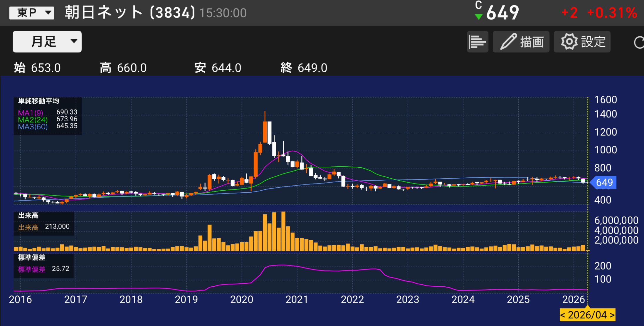Select the 標準偏差 indicator panel label
Viewport: 644px width, 326px height.
[x=31, y=258]
